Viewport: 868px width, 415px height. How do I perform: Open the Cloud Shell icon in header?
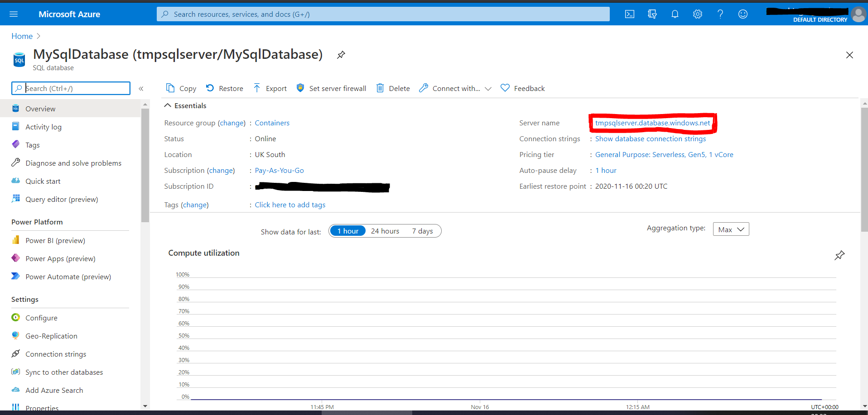(629, 14)
